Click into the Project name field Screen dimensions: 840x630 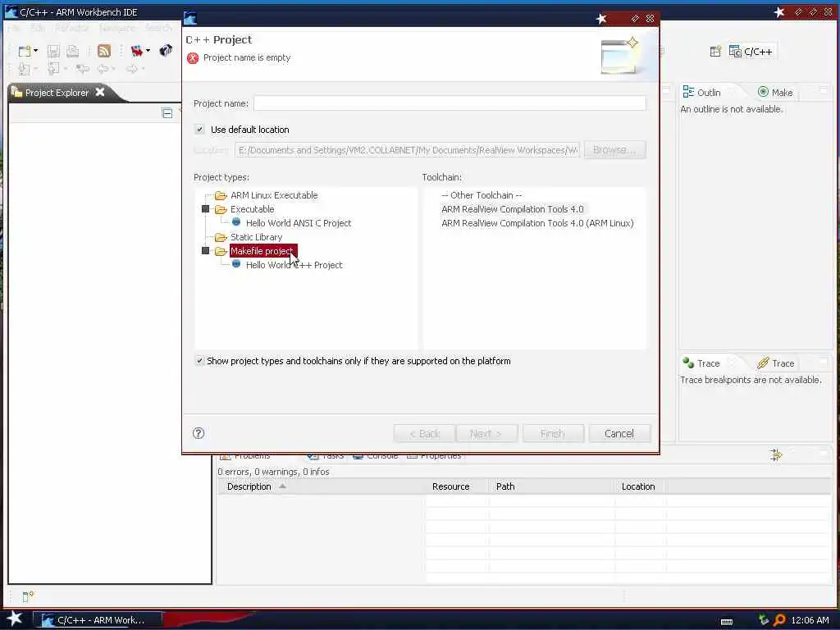click(450, 103)
